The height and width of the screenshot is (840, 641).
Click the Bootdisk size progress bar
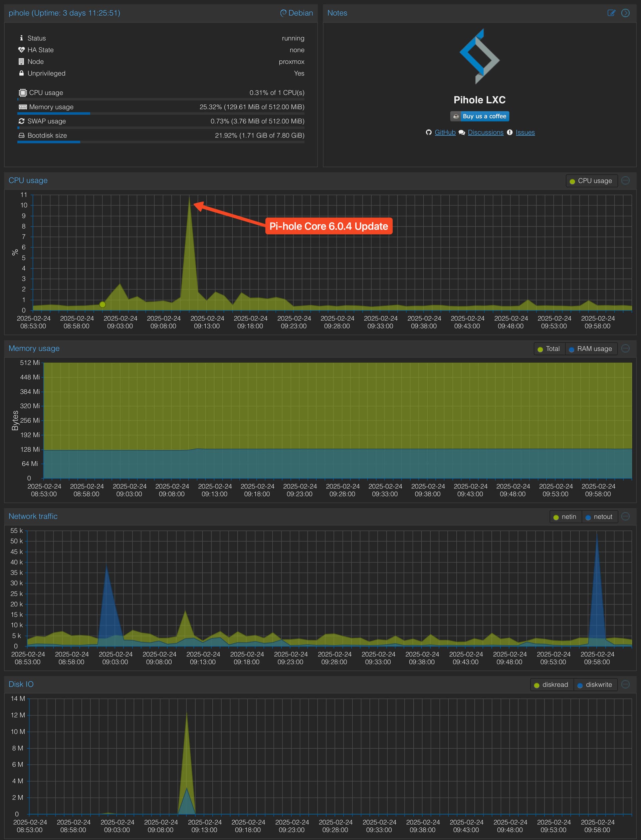tap(161, 142)
